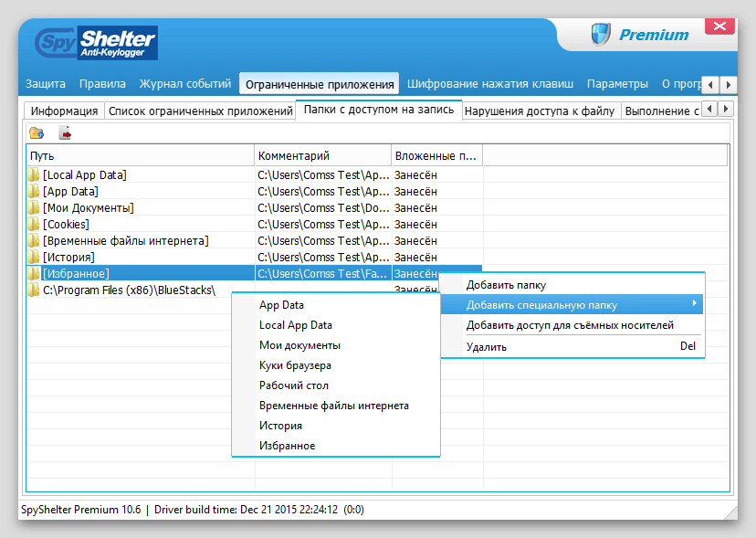
Task: Open the Информация sub-tab
Action: coord(64,111)
